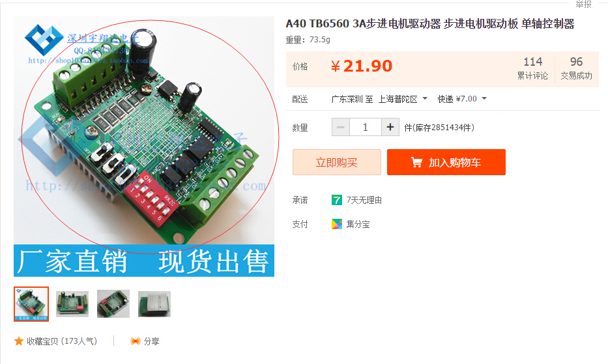Open the 96 交易成功 transactions link
Image resolution: width=608 pixels, height=364 pixels.
[576, 68]
